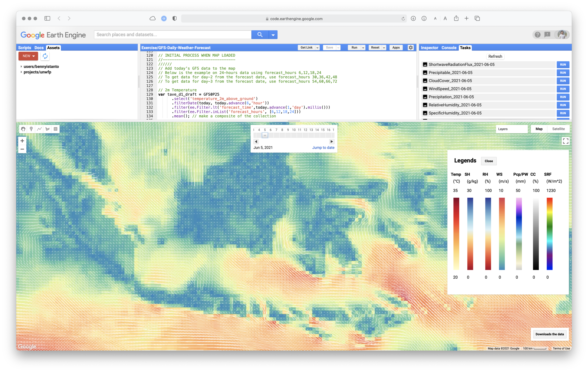Click the Jump to date link
This screenshot has width=588, height=372.
[x=323, y=148]
